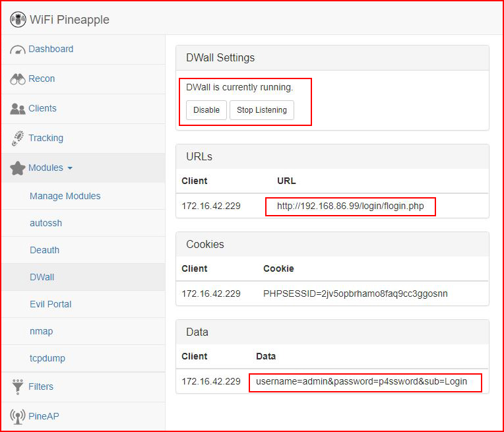Screen dimensions: 504x432
Task: Click the PineAP antenna icon
Action: 17,416
